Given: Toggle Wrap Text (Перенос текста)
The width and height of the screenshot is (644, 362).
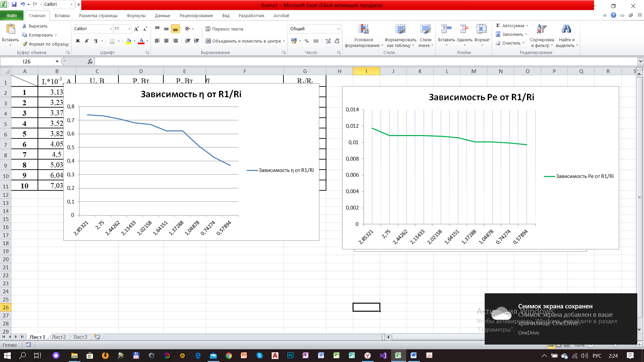Looking at the screenshot, I should click(224, 29).
